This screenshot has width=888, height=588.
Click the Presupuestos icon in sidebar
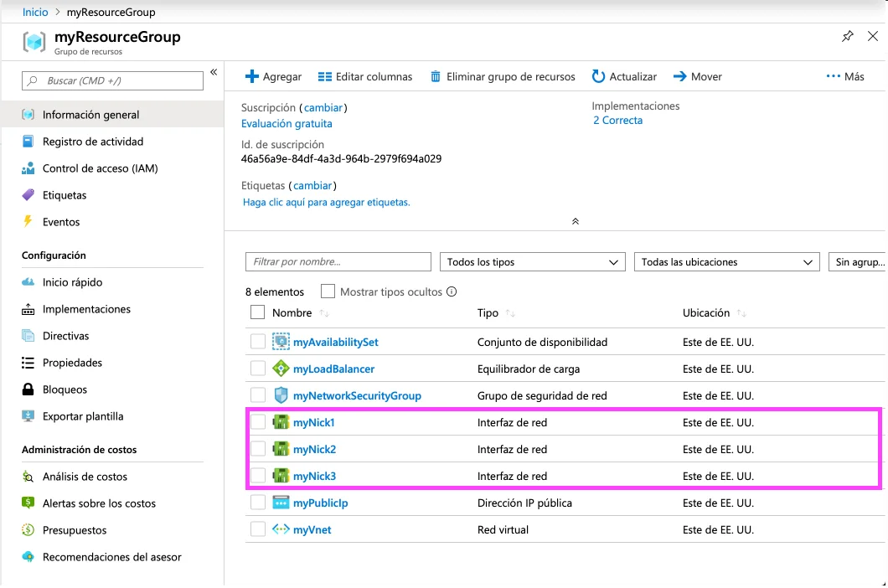point(28,529)
